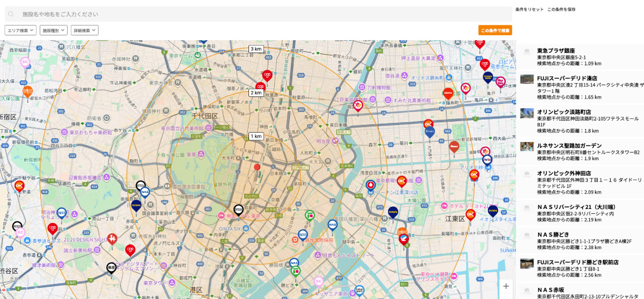
Task: Select the NAS pin next to Akasaka
Action: point(144,191)
